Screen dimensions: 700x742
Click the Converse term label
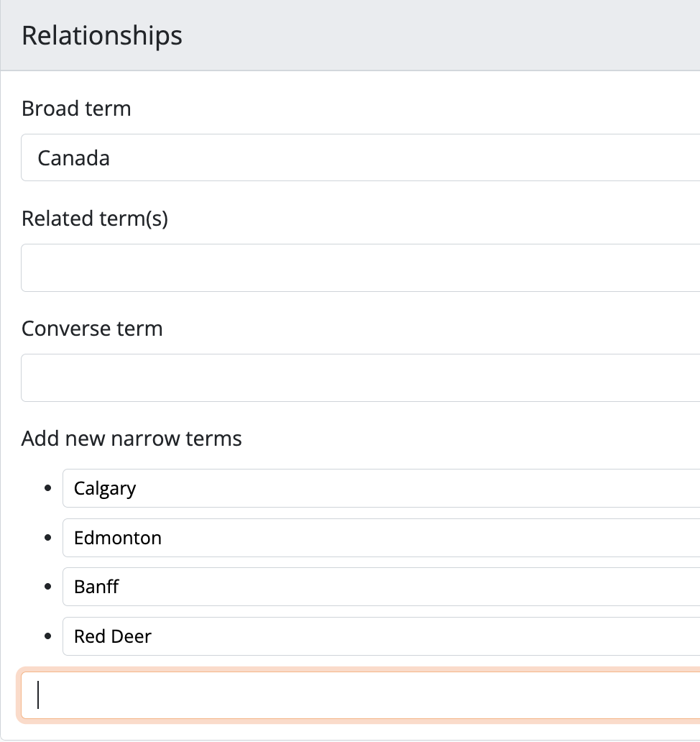(92, 329)
